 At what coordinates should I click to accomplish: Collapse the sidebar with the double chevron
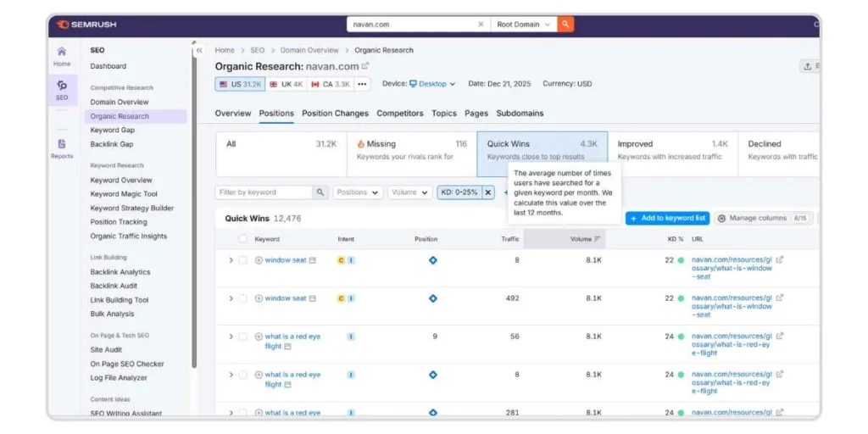coord(199,50)
